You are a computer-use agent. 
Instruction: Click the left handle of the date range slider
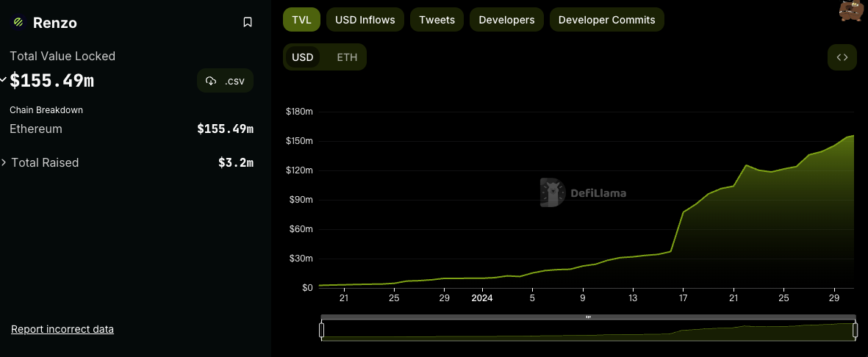[321, 331]
